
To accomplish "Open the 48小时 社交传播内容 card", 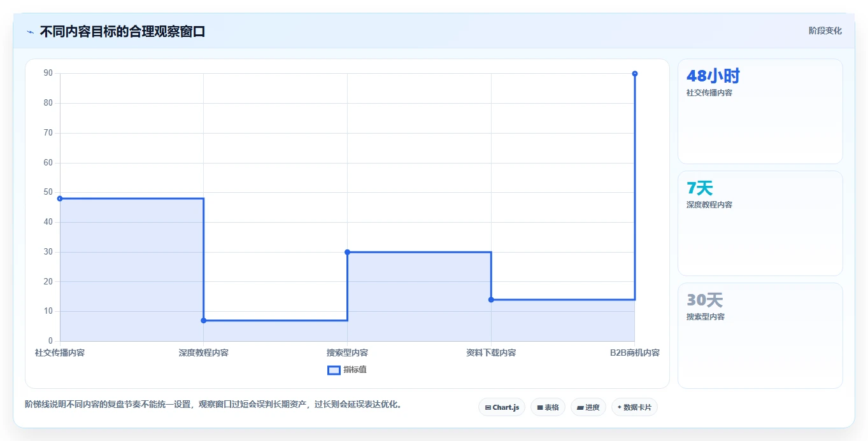I will (x=760, y=111).
